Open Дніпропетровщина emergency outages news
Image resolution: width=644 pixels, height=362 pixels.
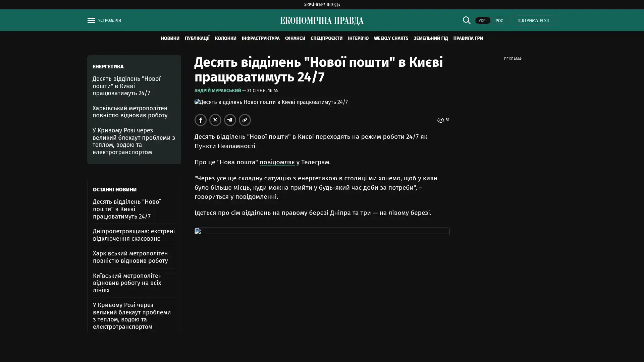pos(134,235)
